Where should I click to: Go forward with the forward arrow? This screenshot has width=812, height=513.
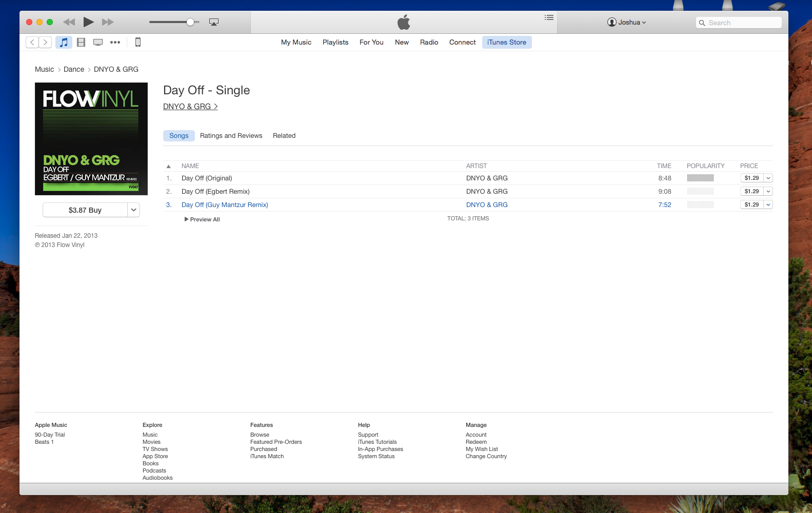[45, 43]
